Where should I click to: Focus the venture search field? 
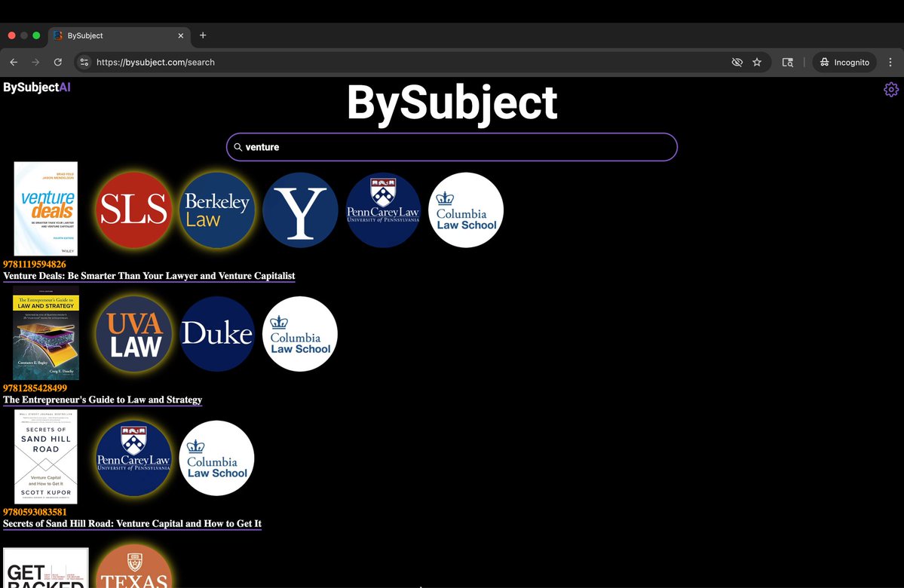pyautogui.click(x=452, y=147)
